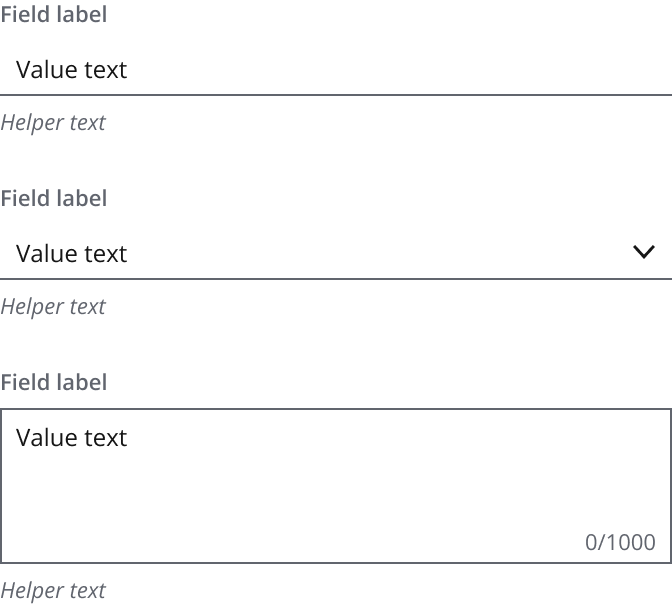Click the Field label above the text input

54,15
